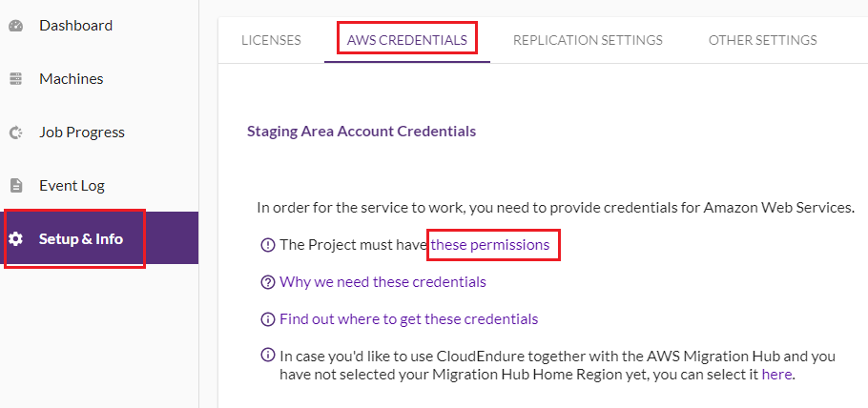
Task: Click the Job Progress spinner icon
Action: (x=16, y=133)
